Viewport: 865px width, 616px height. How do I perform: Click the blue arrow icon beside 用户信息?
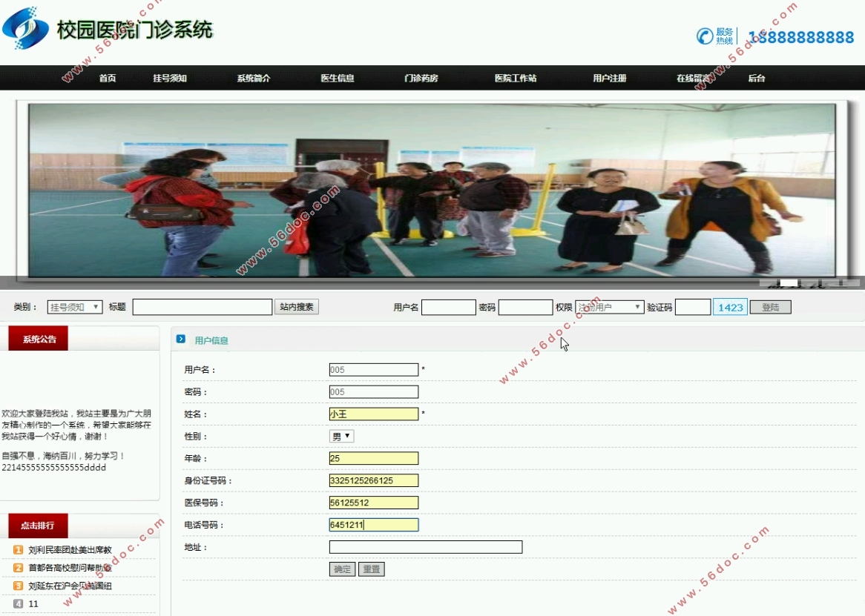point(181,340)
